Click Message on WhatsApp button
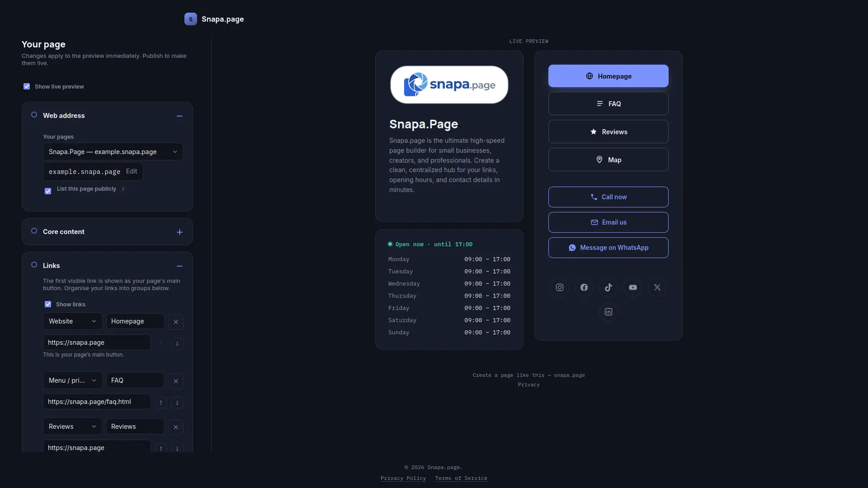This screenshot has width=868, height=488. pyautogui.click(x=609, y=248)
